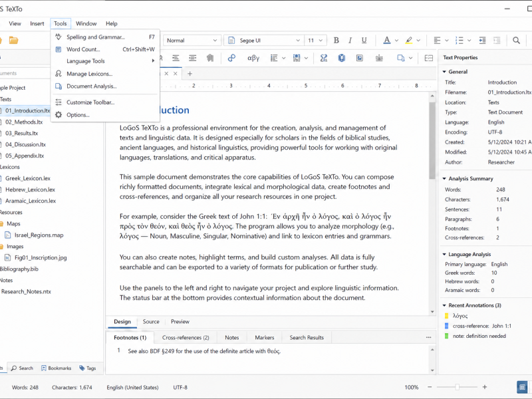Viewport: 532px width, 399px height.
Task: Collapse the Analysis Summary section
Action: pyautogui.click(x=444, y=178)
